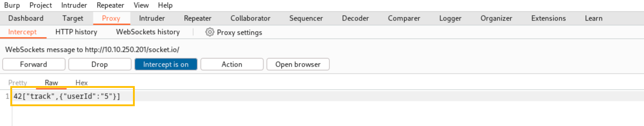Switch to the Repeater tool tab

pos(198,18)
